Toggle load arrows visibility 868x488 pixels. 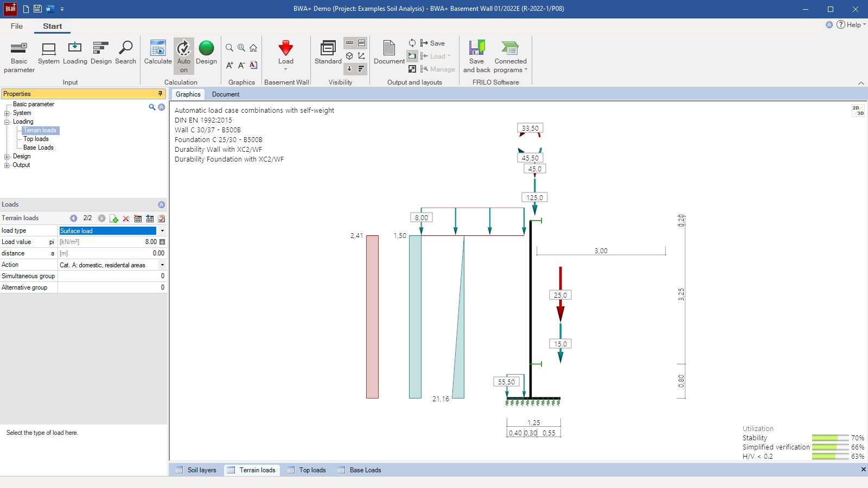[x=349, y=69]
